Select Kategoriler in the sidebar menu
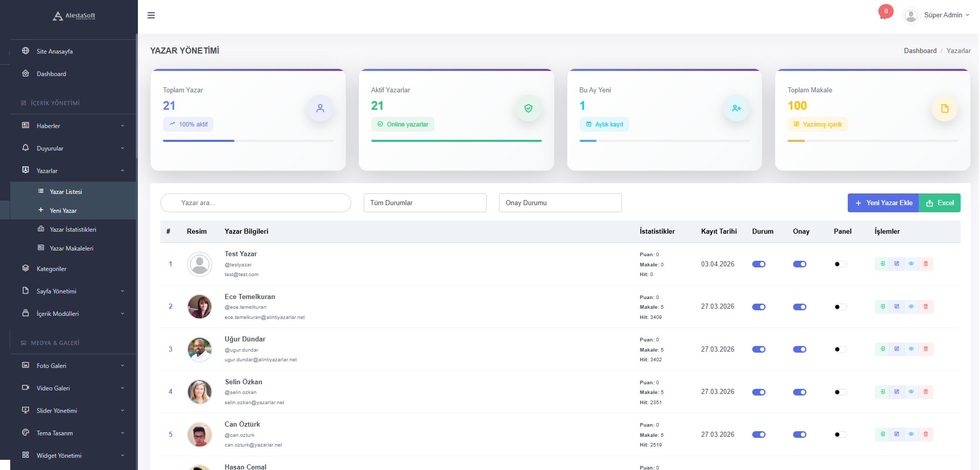 [52, 269]
